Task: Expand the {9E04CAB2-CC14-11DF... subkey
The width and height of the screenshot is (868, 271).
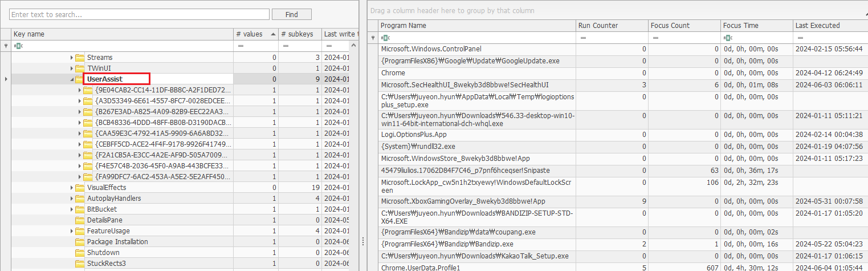Action: pyautogui.click(x=79, y=90)
